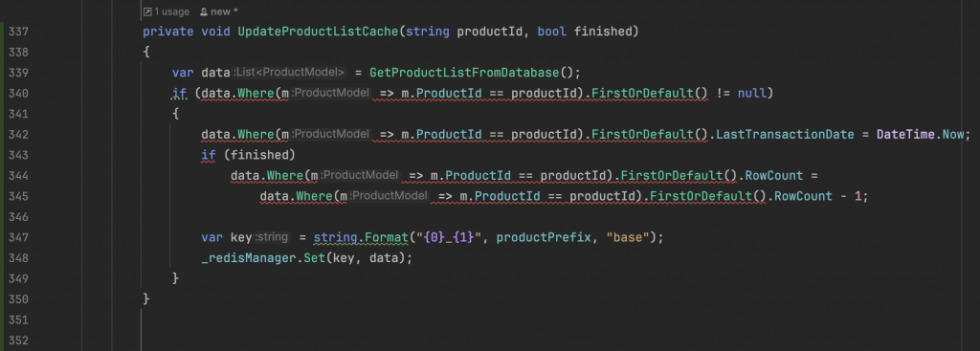This screenshot has width=980, height=351.
Task: Open the "new *" author code lens
Action: (x=224, y=11)
